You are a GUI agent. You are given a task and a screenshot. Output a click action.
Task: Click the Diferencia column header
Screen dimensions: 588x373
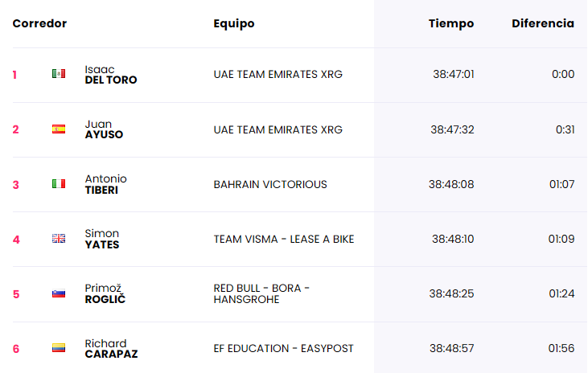pyautogui.click(x=543, y=23)
